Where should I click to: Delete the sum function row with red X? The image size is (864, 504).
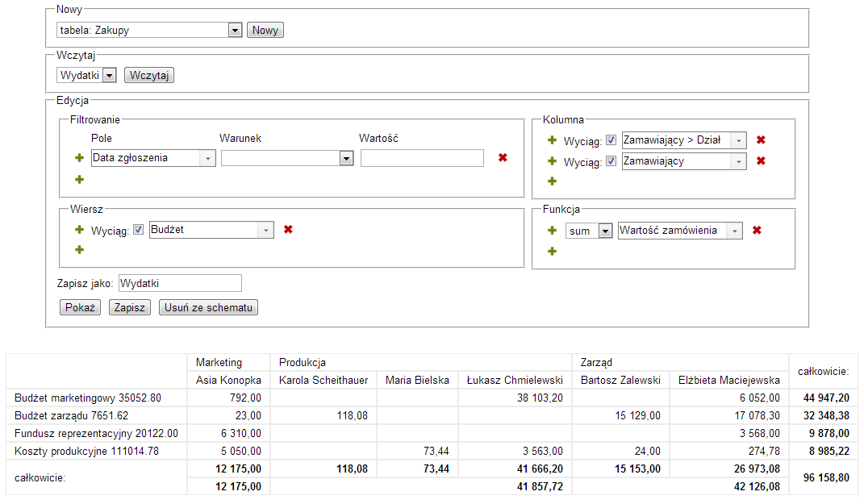(x=757, y=231)
